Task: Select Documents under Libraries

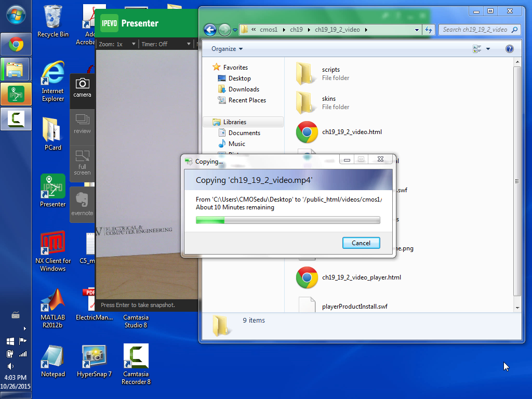Action: click(244, 133)
